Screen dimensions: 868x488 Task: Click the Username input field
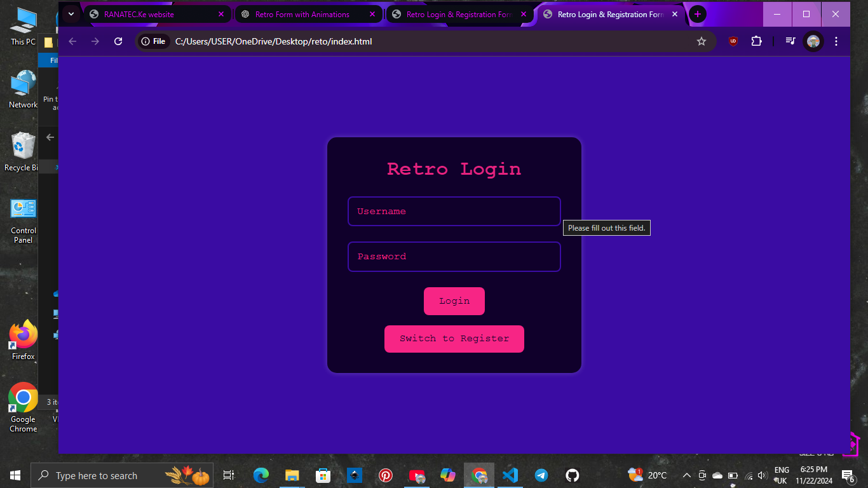coord(454,212)
